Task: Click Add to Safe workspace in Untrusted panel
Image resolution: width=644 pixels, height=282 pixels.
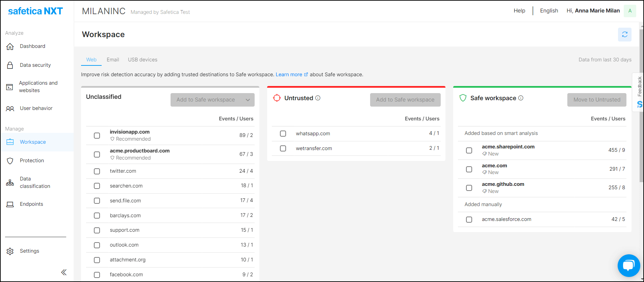Action: [405, 100]
